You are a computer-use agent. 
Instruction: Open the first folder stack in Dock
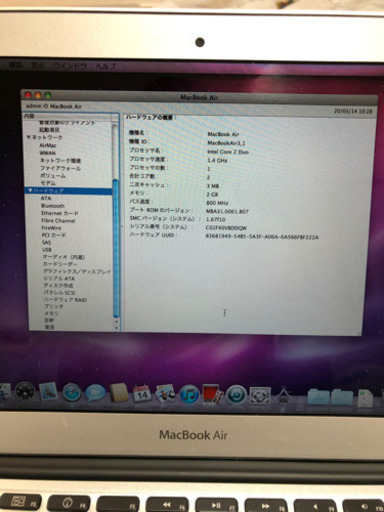point(318,397)
